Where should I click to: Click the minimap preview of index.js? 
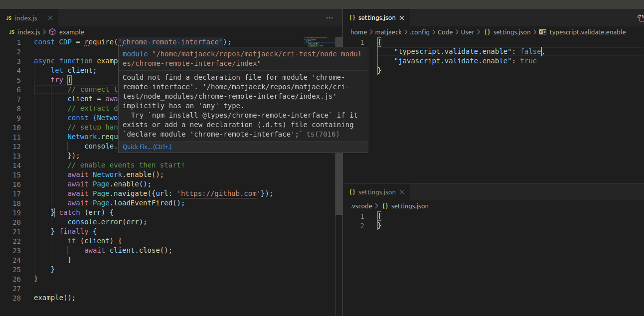click(x=320, y=43)
